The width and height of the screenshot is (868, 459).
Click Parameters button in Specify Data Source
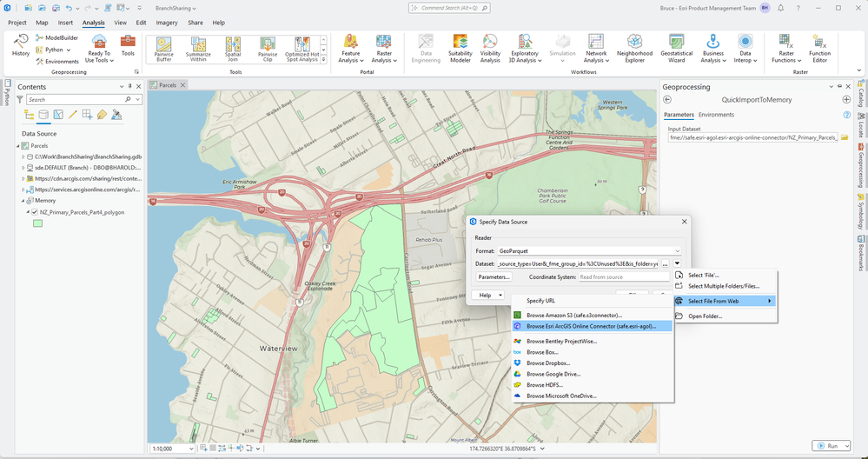tap(494, 276)
